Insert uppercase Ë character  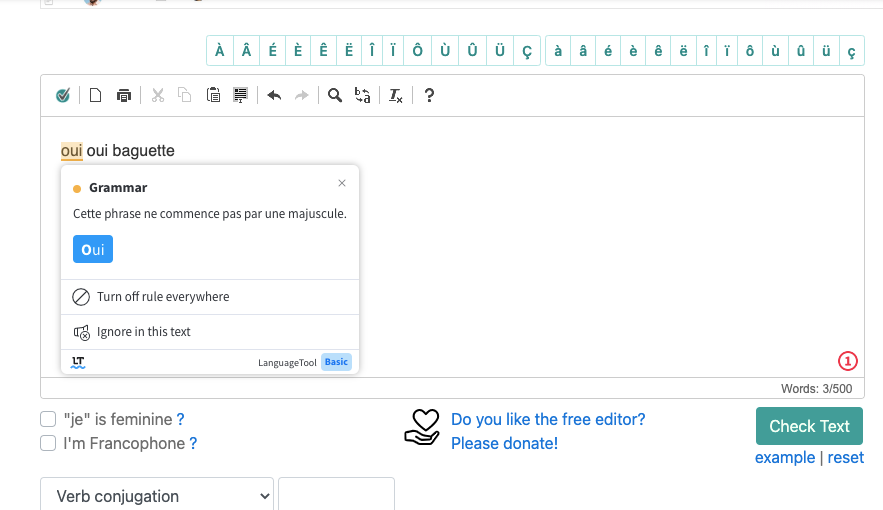point(349,51)
